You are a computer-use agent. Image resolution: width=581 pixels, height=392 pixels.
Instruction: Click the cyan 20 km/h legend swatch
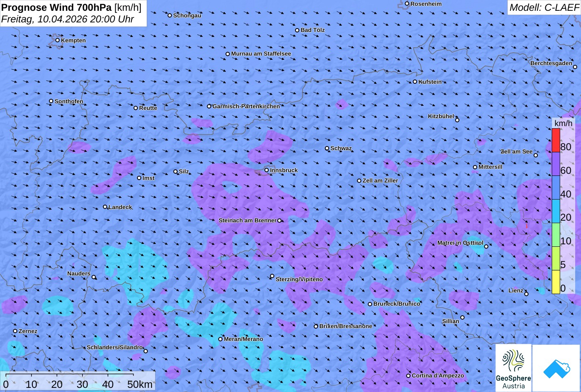click(x=556, y=211)
